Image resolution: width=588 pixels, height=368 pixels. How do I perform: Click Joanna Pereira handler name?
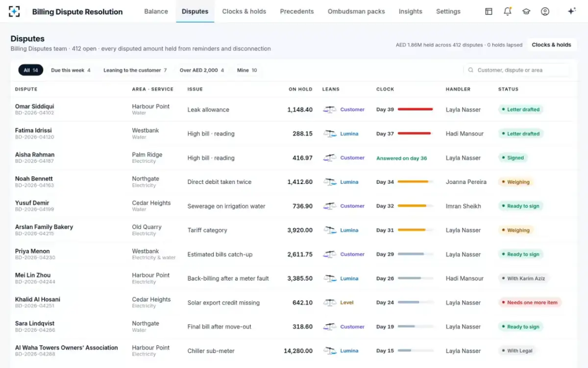466,182
